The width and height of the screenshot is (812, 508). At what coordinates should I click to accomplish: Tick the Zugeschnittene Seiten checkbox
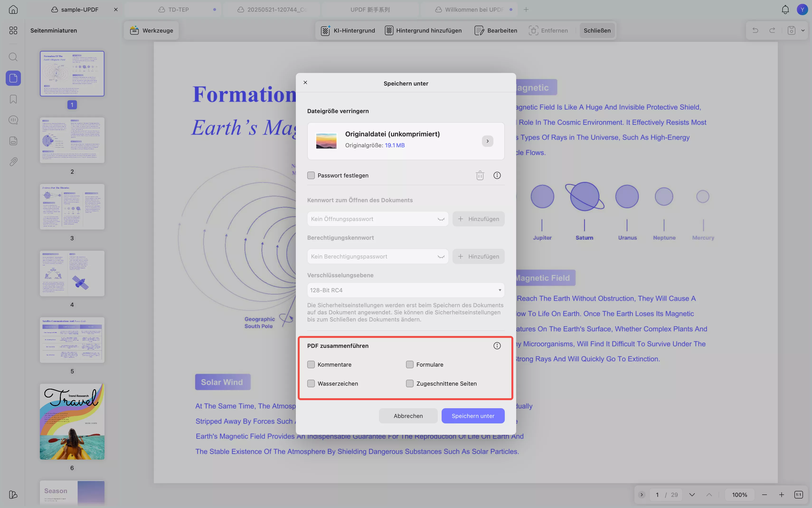click(410, 383)
